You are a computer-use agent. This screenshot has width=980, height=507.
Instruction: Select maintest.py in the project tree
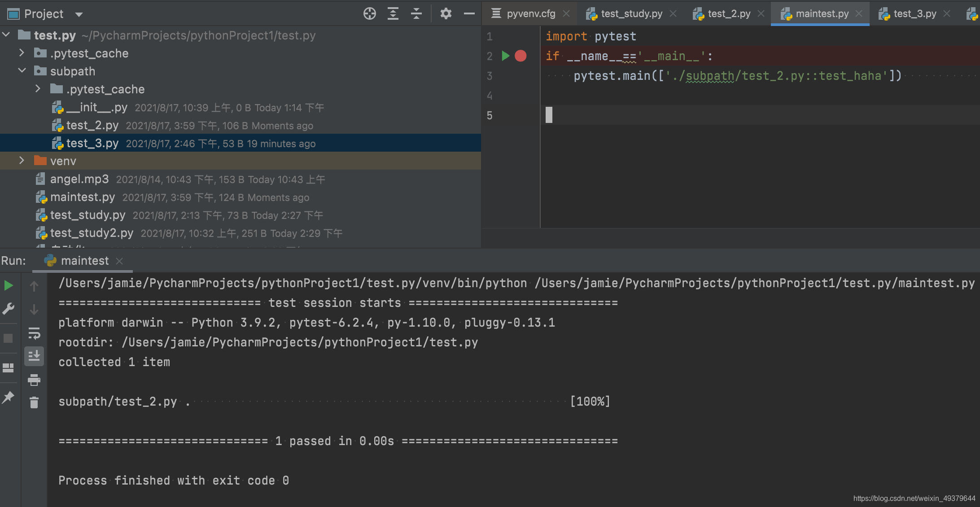tap(83, 197)
